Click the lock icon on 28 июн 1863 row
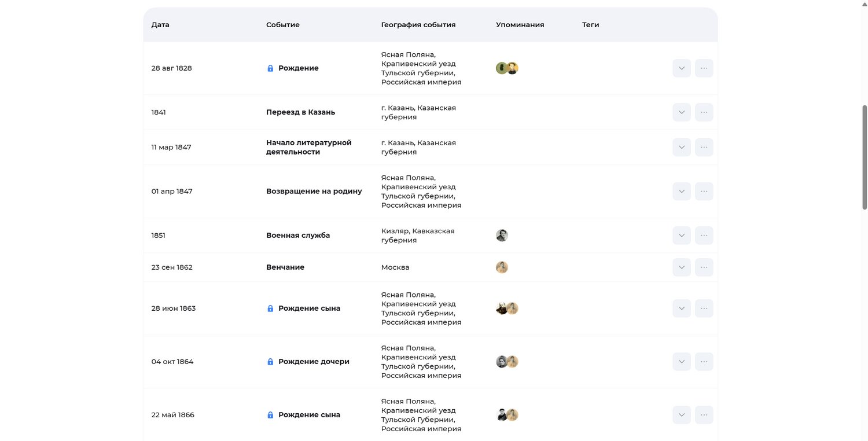This screenshot has width=868, height=441. tap(270, 308)
